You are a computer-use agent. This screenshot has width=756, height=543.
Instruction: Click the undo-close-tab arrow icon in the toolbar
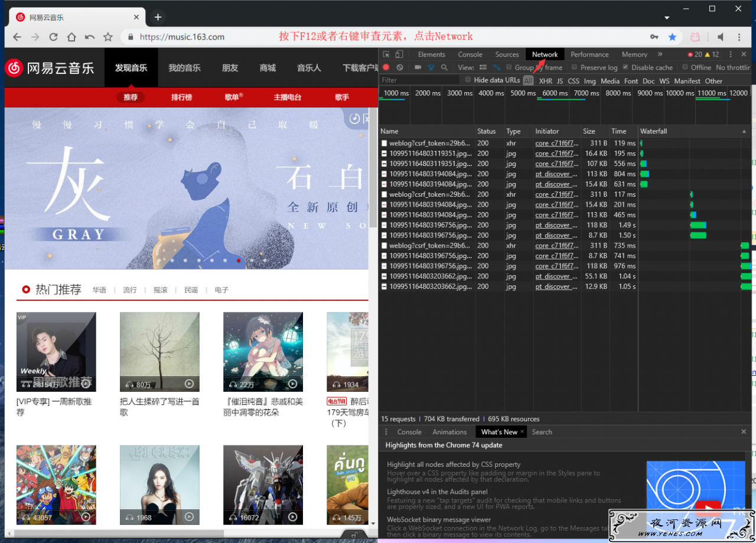[x=90, y=37]
